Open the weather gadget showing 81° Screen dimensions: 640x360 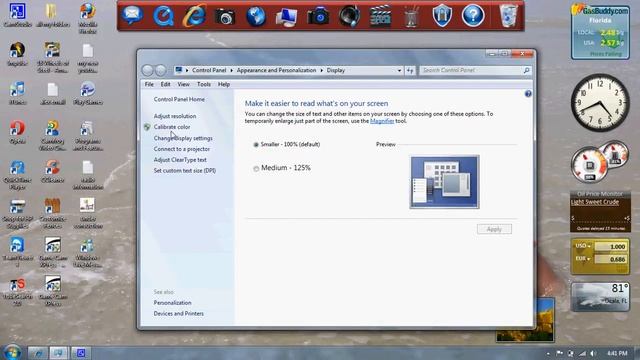click(600, 296)
